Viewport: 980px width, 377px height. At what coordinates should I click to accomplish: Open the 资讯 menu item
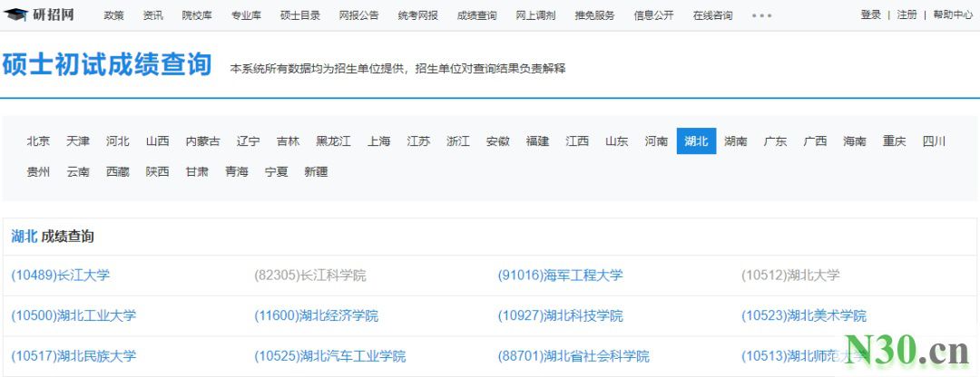point(153,15)
